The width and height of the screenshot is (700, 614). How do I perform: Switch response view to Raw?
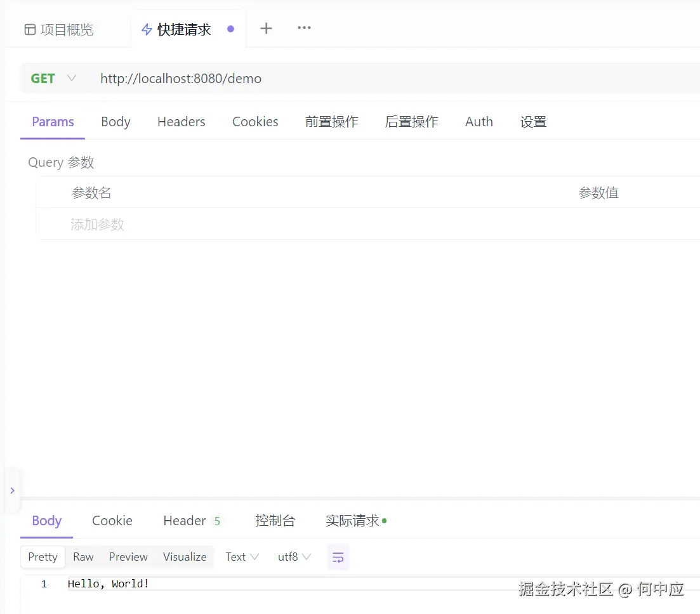coord(83,556)
